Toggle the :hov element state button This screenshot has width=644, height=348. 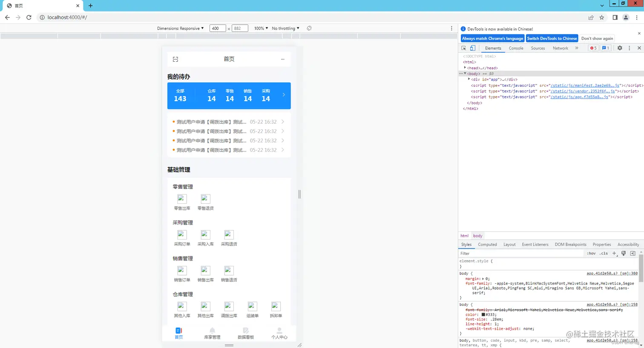pyautogui.click(x=591, y=254)
